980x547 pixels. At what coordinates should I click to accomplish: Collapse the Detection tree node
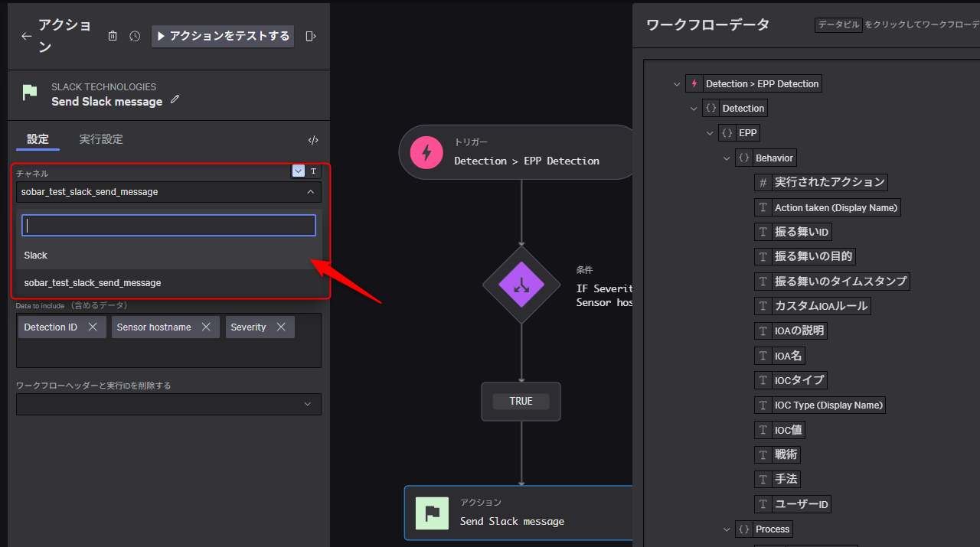pos(694,109)
